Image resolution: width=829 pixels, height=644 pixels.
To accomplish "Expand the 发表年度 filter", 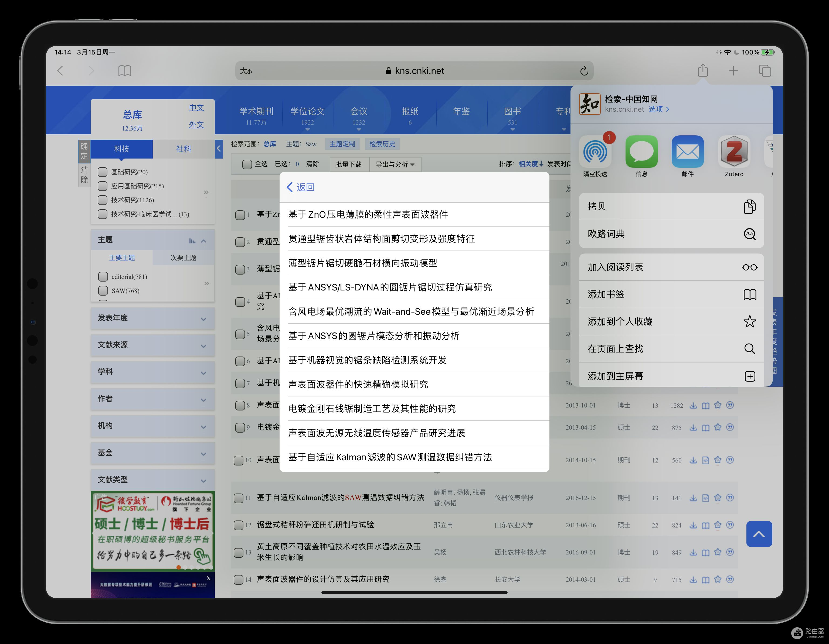I will 152,318.
